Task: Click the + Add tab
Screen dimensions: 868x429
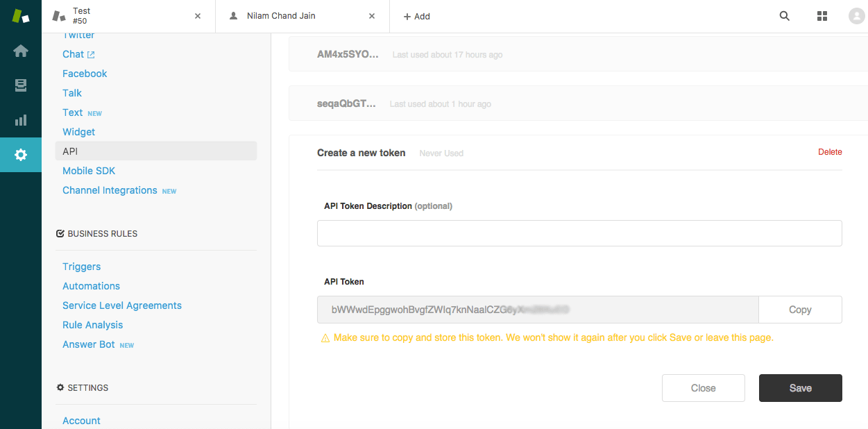Action: (x=417, y=16)
